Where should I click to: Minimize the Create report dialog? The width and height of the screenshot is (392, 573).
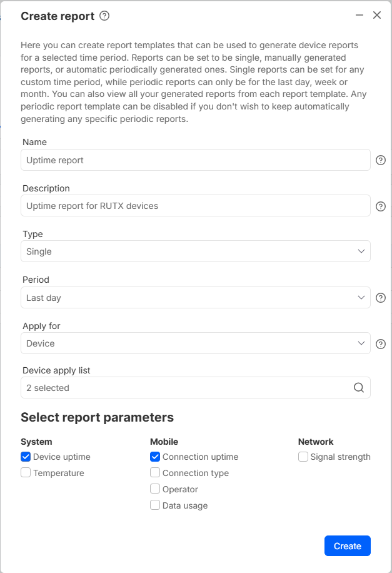[359, 15]
